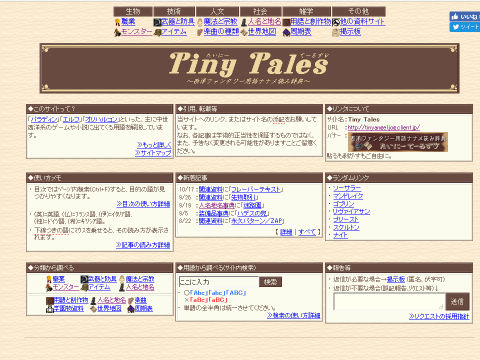The height and width of the screenshot is (360, 480).
Task: Open the フレーバーテキスト article link
Action: [x=256, y=189]
